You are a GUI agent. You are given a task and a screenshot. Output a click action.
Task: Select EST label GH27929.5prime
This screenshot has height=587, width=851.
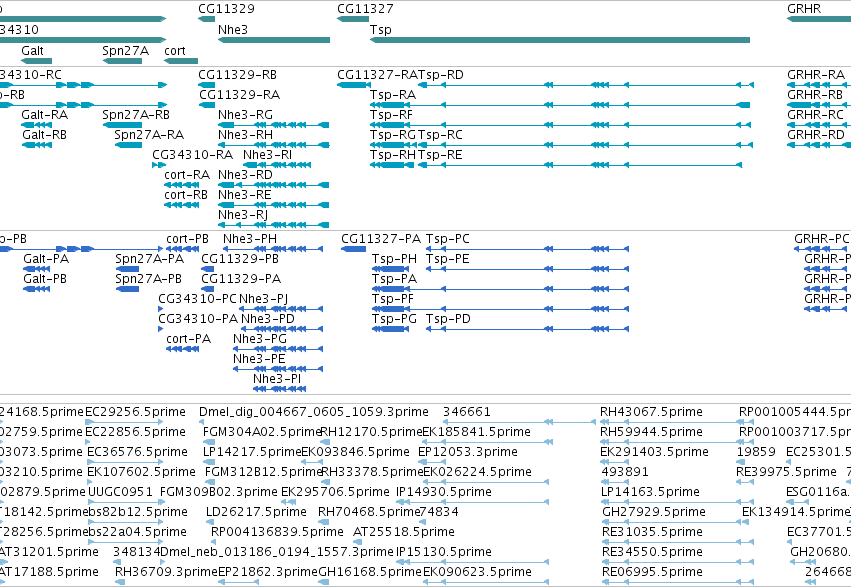(x=654, y=512)
